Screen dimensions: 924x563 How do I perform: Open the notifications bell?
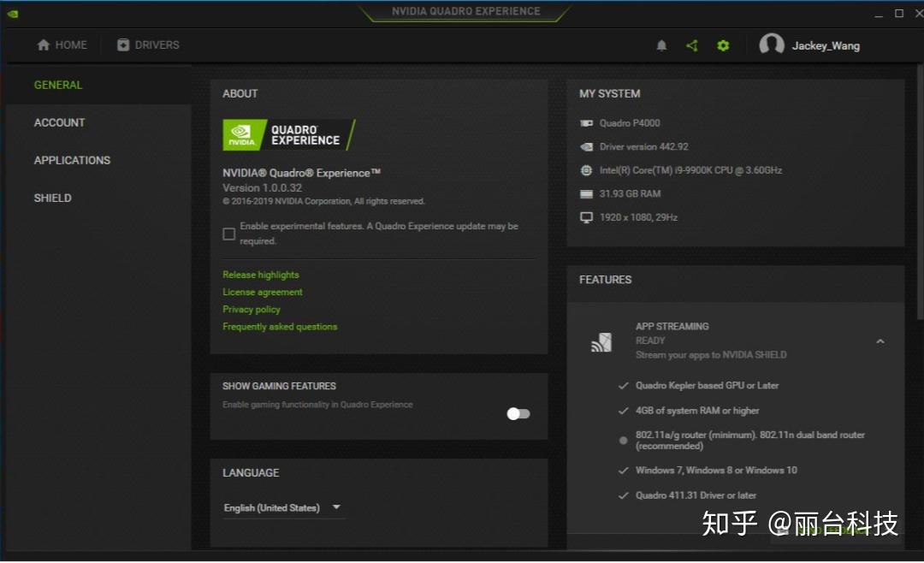(x=661, y=45)
